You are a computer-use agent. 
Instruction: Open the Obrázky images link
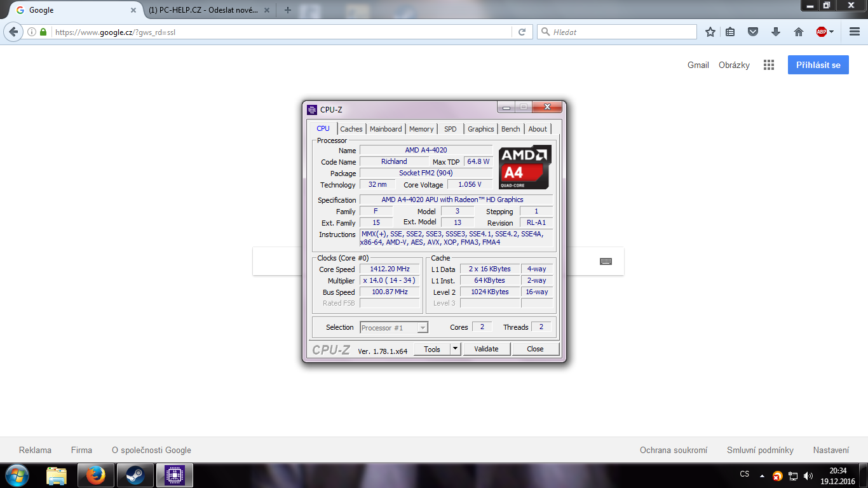tap(734, 65)
